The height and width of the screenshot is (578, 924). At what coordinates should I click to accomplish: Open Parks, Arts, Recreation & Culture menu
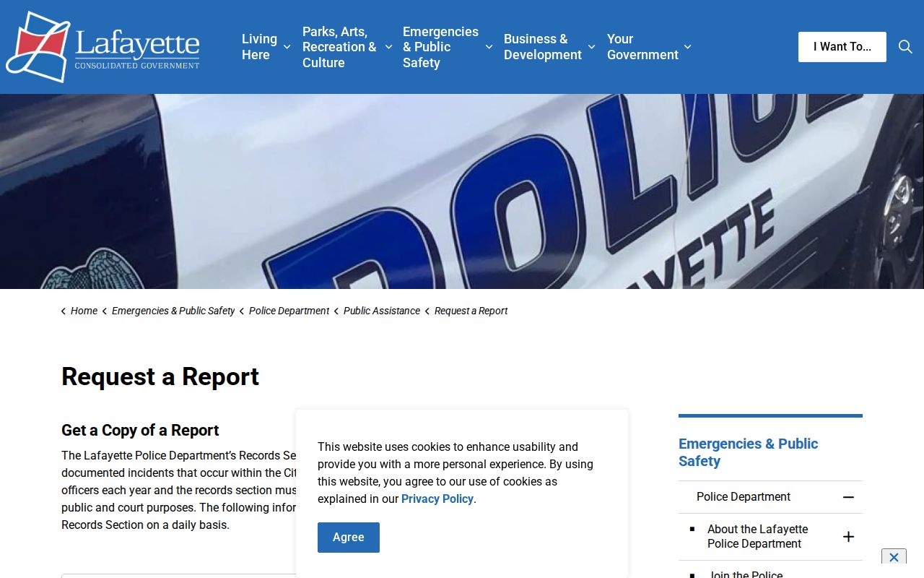click(x=339, y=47)
